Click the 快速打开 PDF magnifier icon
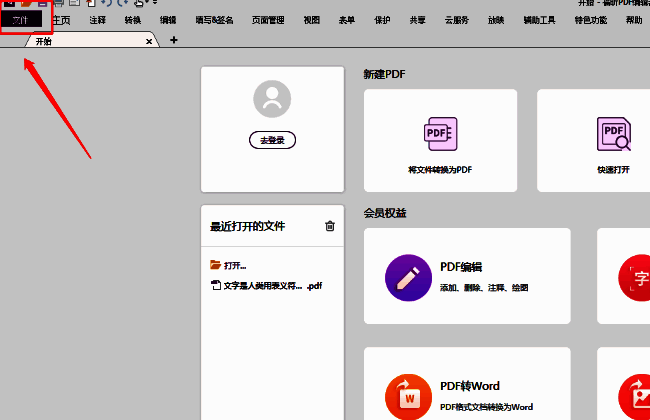 click(614, 134)
